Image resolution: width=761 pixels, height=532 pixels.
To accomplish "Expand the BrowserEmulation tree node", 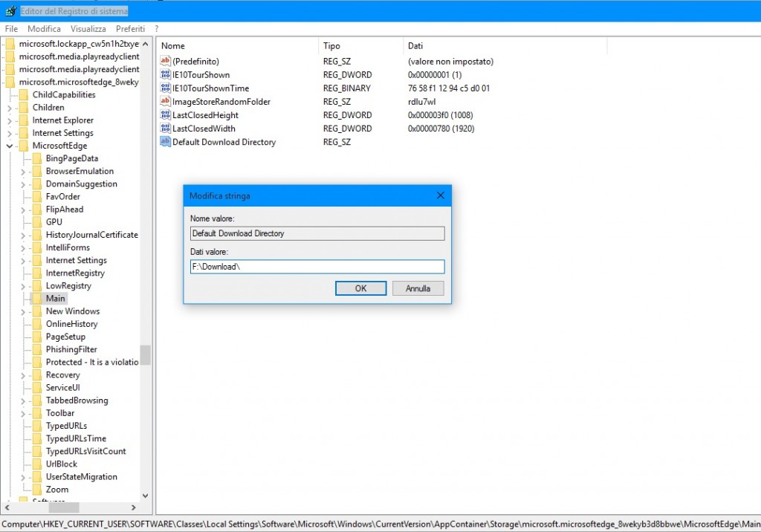I will (x=23, y=172).
